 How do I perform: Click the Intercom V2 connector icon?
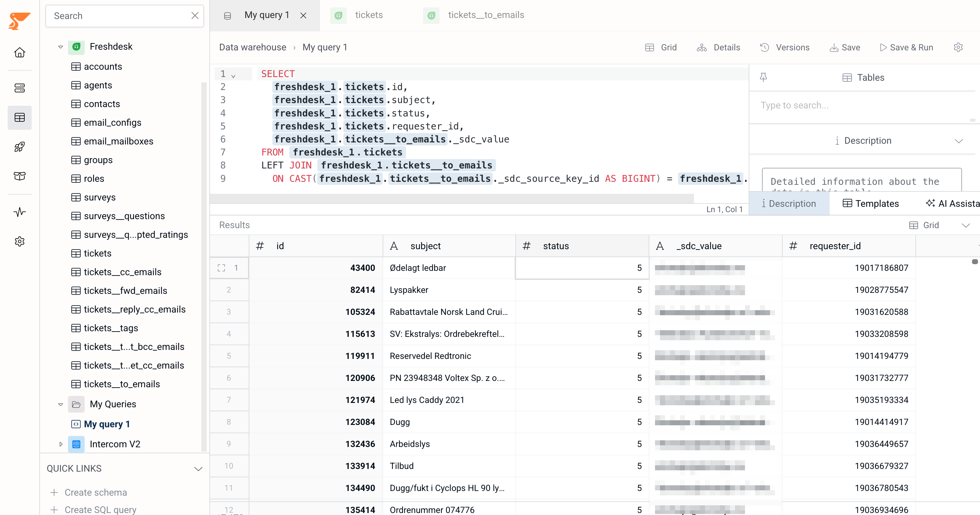76,444
